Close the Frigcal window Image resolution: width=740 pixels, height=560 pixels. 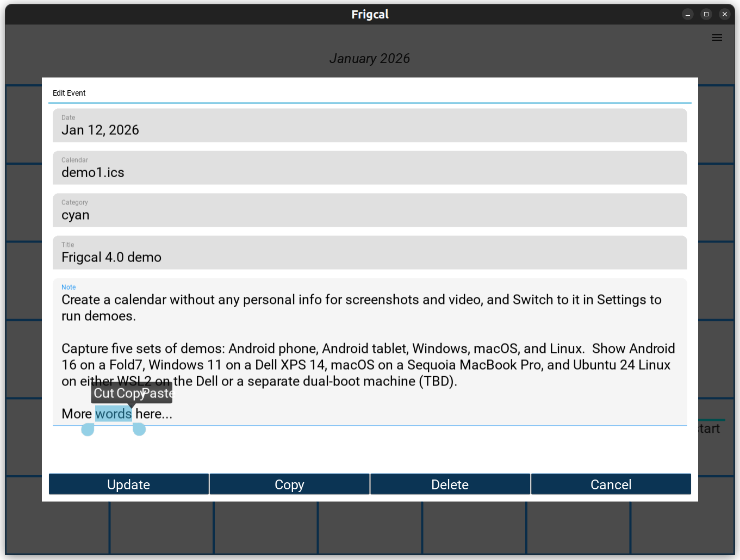[724, 14]
